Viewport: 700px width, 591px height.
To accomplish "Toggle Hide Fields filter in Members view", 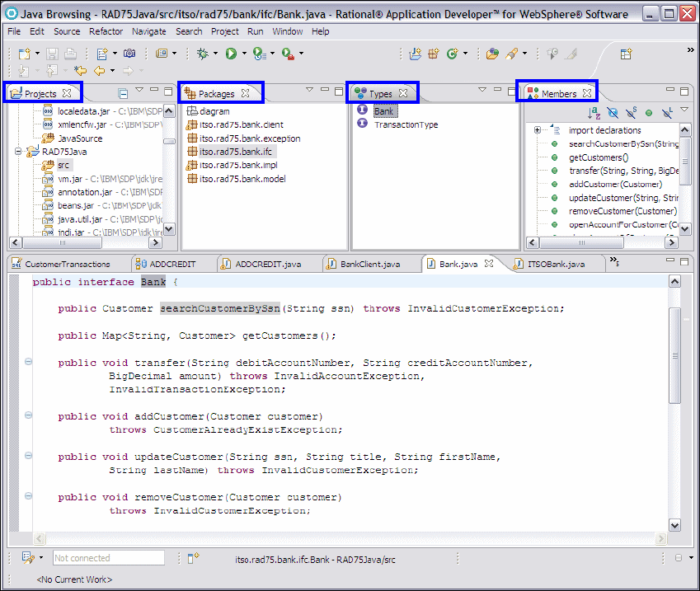I will point(613,113).
